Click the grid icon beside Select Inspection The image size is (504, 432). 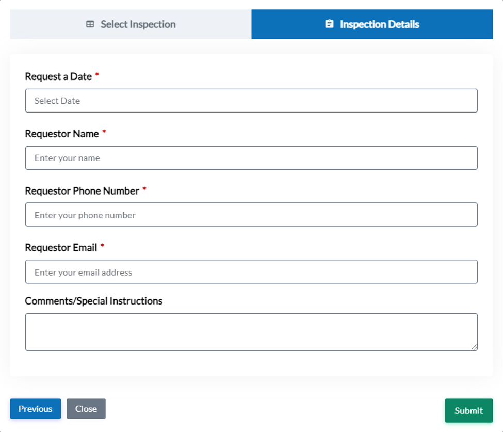tap(90, 24)
